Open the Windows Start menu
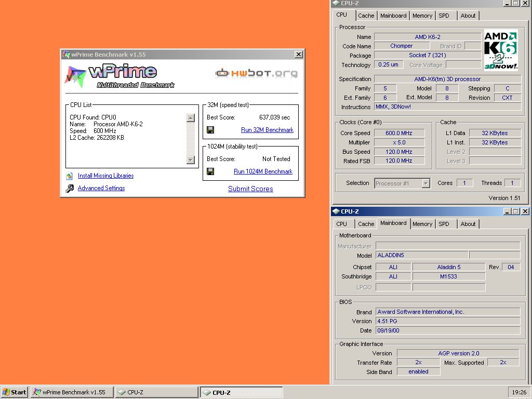The width and height of the screenshot is (532, 399). tap(14, 392)
